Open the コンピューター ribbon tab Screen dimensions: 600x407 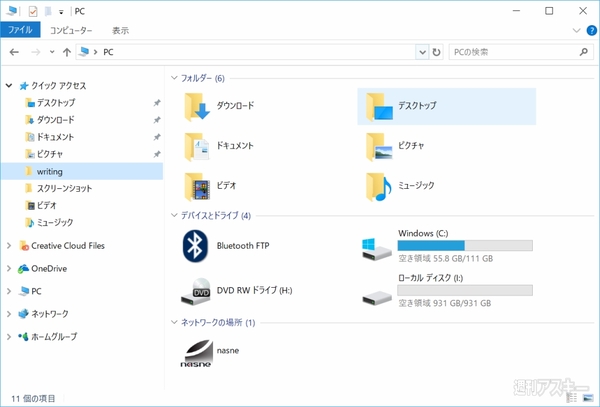(71, 30)
